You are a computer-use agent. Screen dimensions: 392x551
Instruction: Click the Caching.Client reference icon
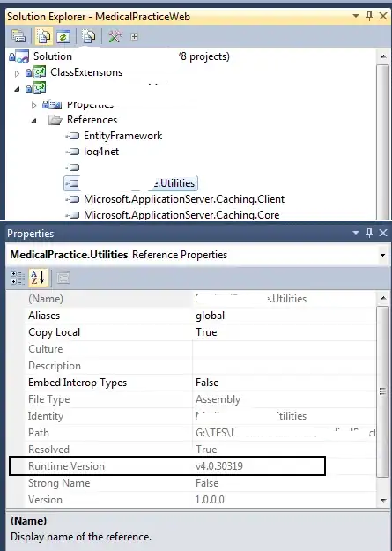tap(73, 199)
